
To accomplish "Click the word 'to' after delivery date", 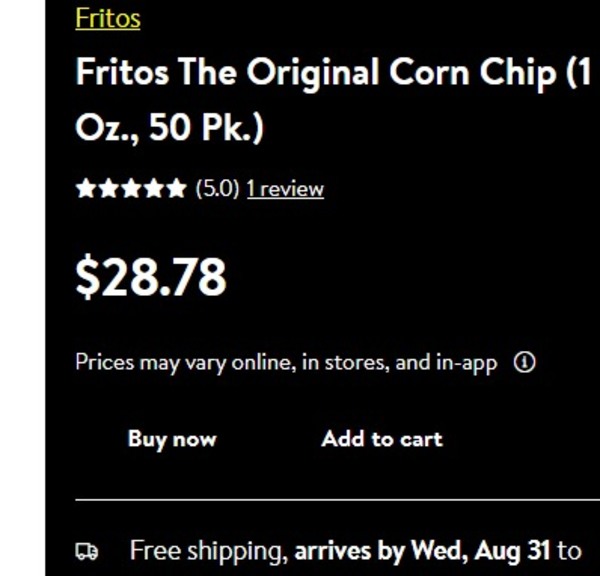I will click(568, 550).
